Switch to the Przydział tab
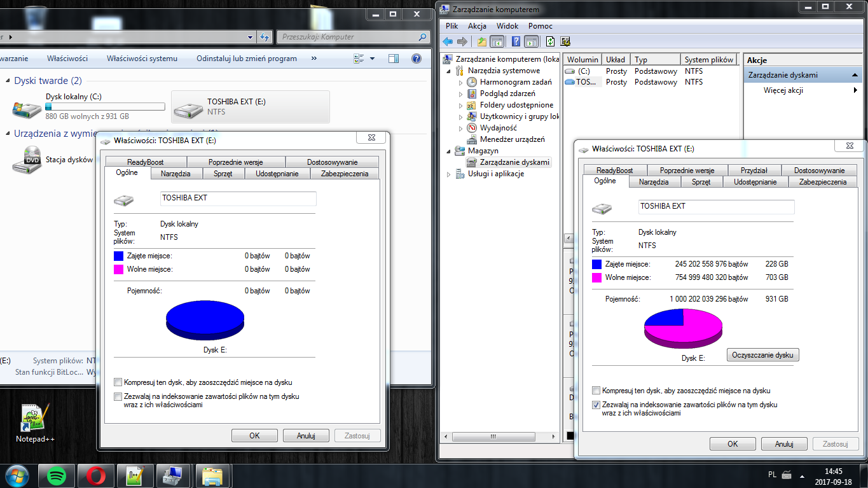Viewport: 868px width, 488px height. 754,171
